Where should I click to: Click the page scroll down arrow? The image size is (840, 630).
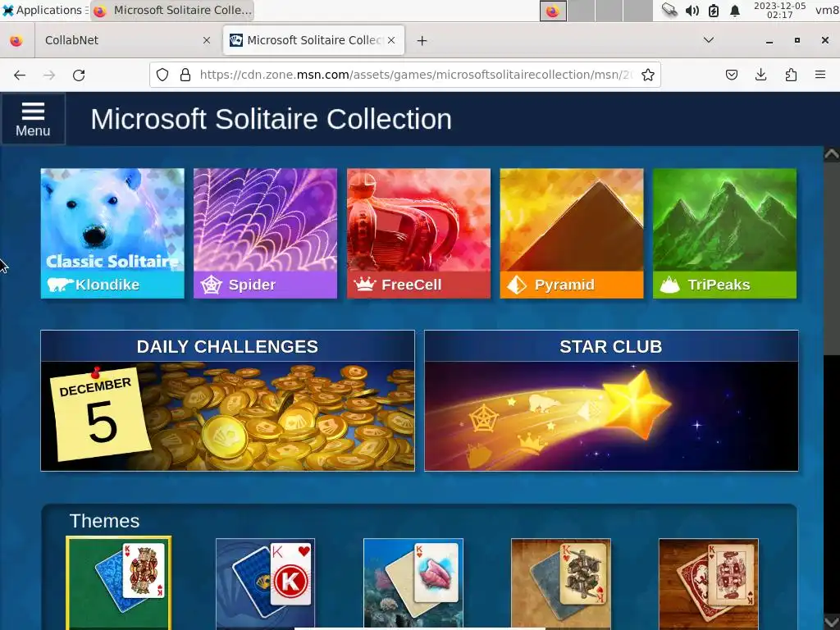(832, 622)
